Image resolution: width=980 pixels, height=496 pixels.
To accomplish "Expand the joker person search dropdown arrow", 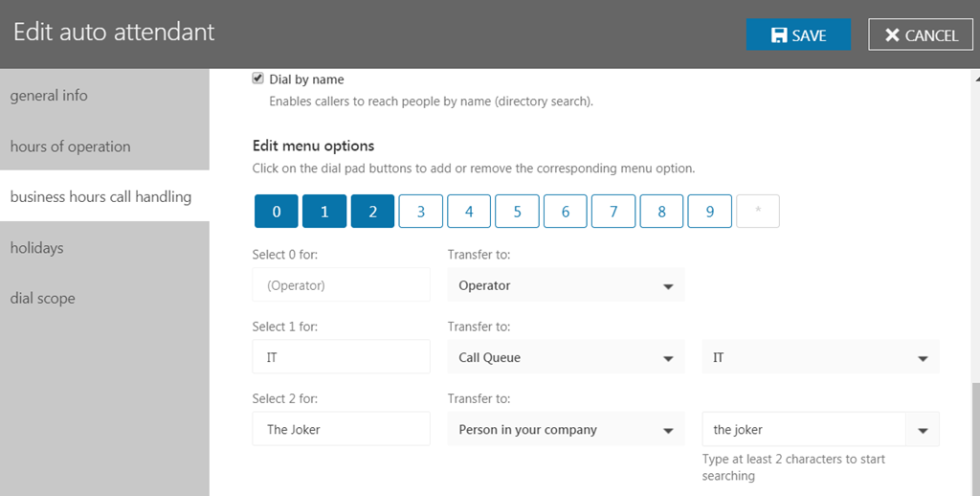I will click(923, 430).
